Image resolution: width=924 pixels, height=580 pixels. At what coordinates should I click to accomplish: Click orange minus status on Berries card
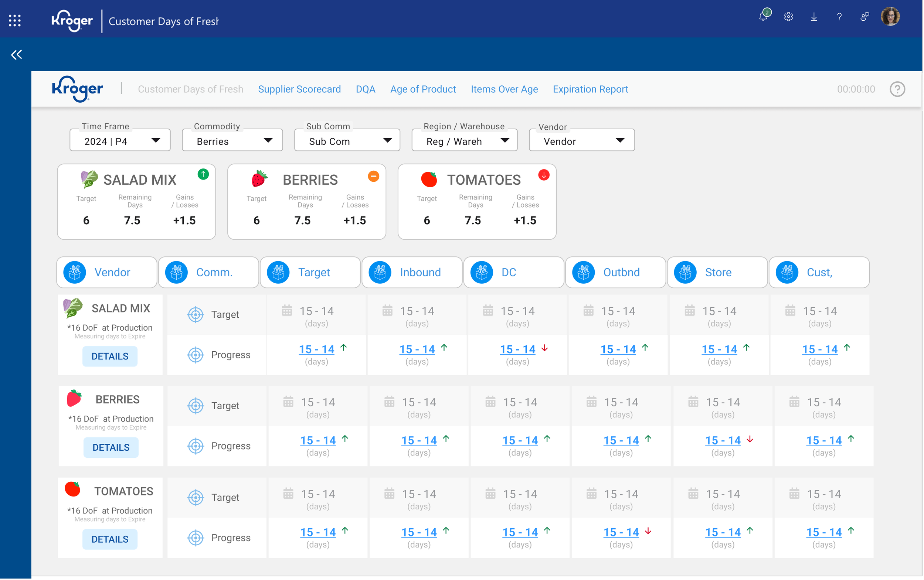point(373,176)
